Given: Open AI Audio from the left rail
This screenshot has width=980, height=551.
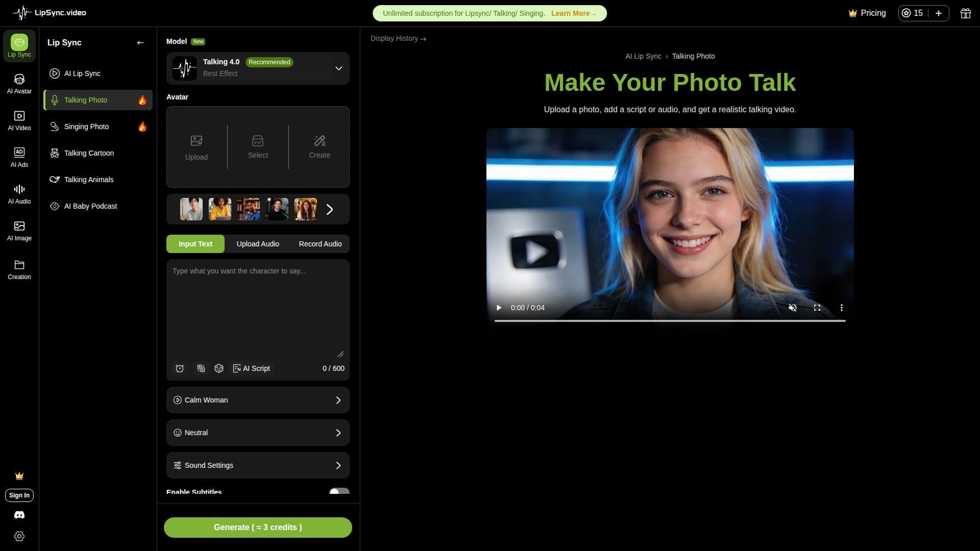Looking at the screenshot, I should pos(19,194).
